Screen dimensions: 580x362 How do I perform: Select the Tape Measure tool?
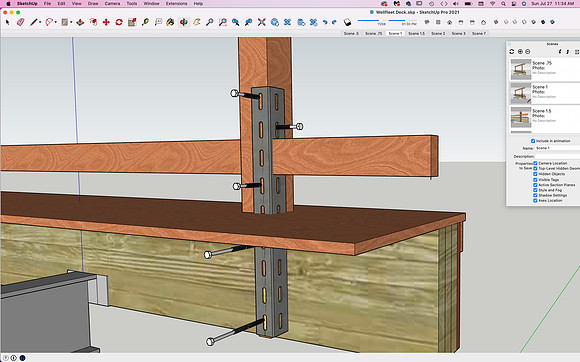145,22
